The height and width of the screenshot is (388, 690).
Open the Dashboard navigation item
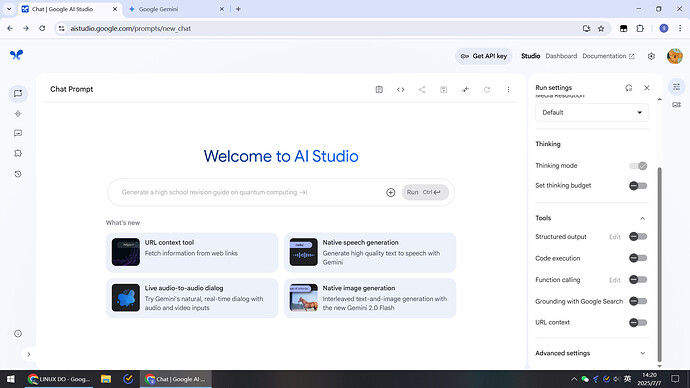click(x=561, y=56)
